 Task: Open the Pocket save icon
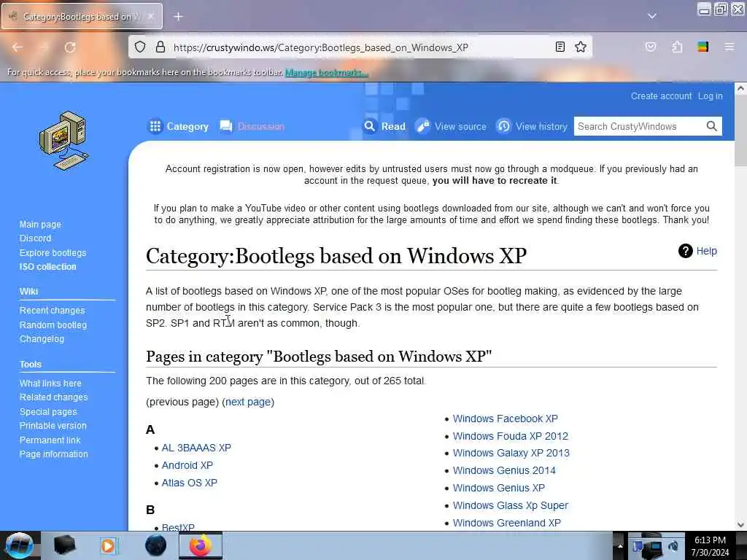651,47
